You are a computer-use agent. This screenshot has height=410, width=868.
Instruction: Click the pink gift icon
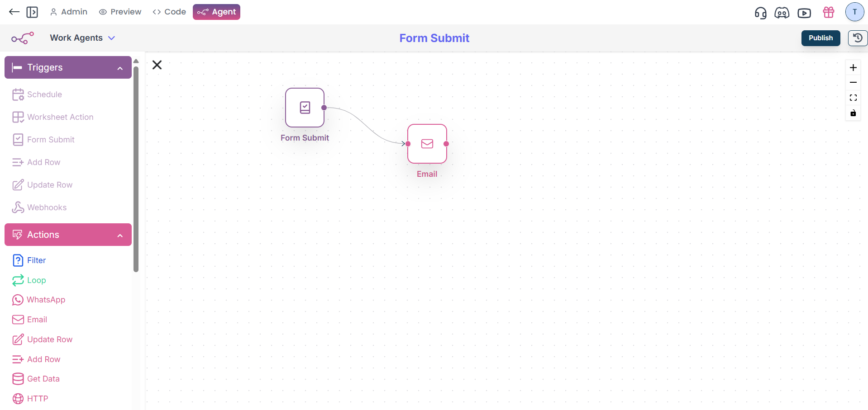click(828, 12)
